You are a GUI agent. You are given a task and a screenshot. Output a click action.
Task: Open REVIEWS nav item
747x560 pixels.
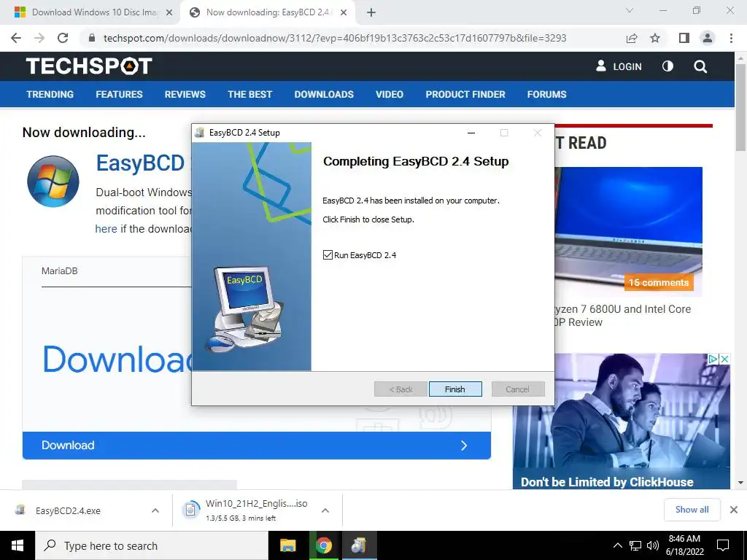(185, 94)
